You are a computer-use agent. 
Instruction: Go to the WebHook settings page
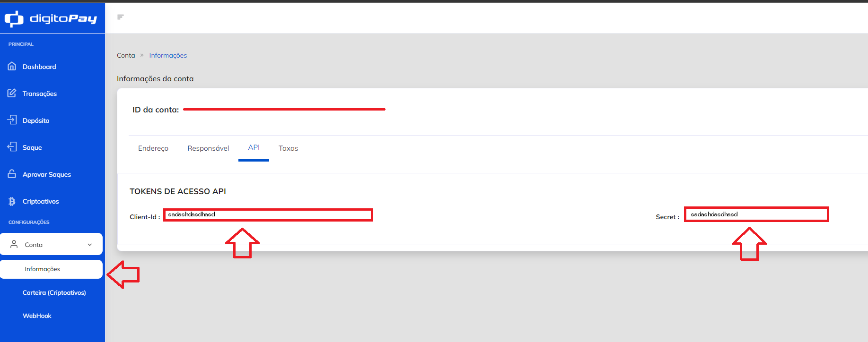(37, 316)
